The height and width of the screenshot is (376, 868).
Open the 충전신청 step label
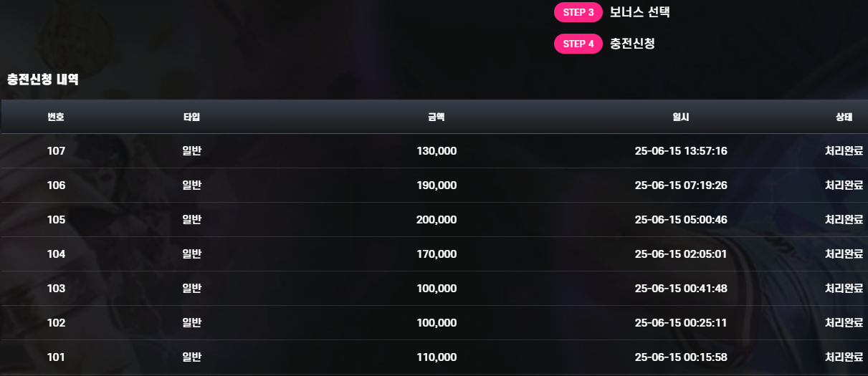coord(632,44)
